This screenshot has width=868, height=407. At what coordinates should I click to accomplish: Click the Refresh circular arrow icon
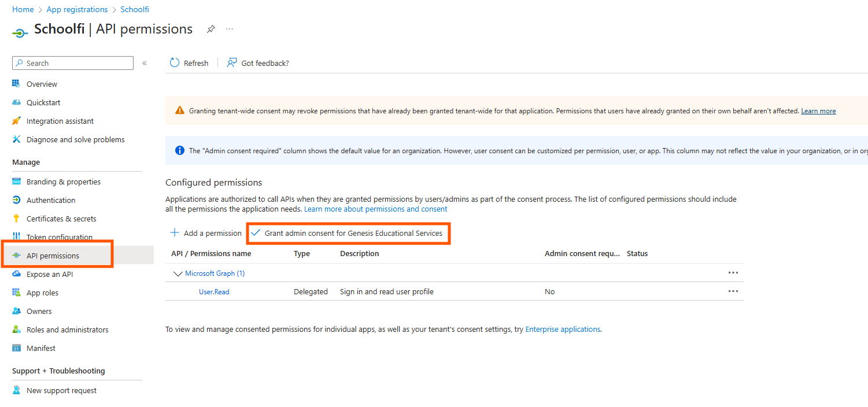click(x=174, y=62)
